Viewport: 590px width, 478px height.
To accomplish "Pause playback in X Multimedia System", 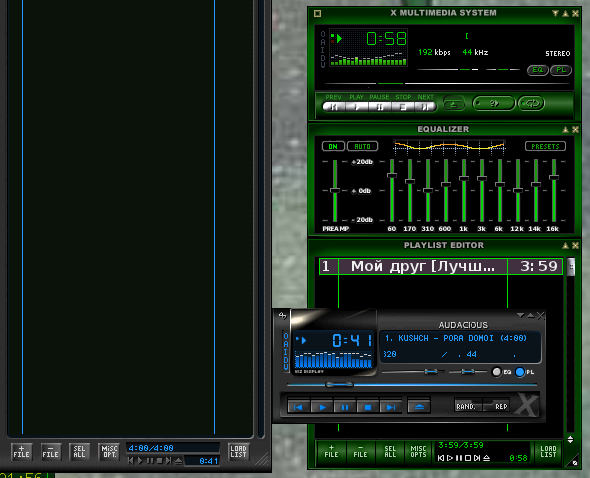I will click(x=380, y=107).
